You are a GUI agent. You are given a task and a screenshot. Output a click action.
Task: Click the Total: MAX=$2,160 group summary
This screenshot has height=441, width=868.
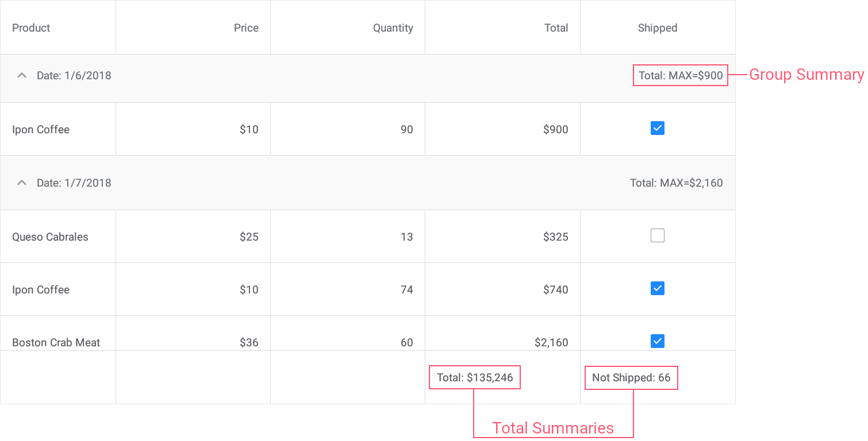coord(676,183)
